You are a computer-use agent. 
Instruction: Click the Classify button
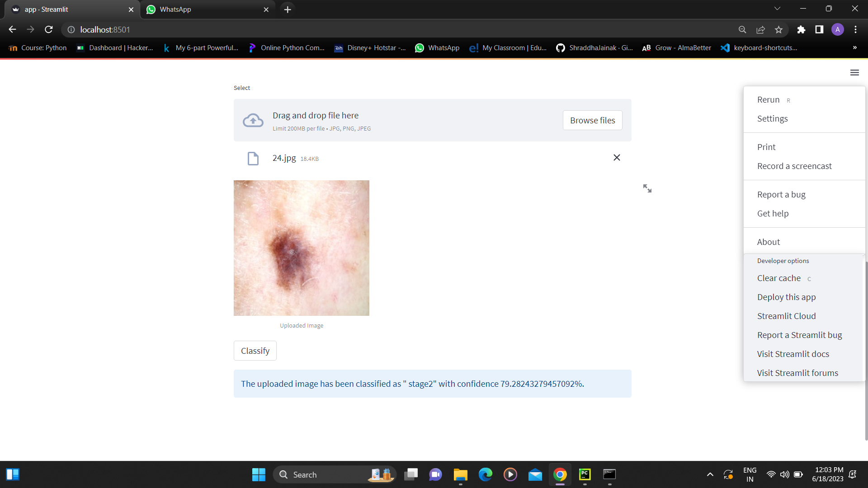coord(255,350)
